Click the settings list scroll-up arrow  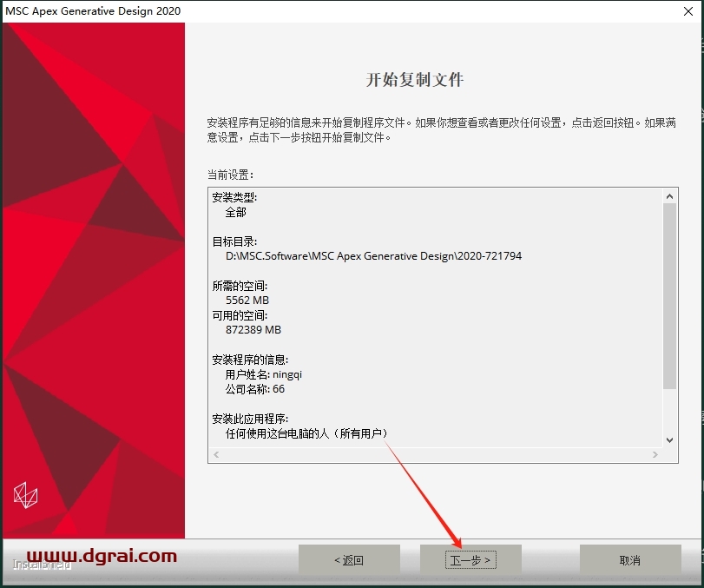[x=669, y=196]
